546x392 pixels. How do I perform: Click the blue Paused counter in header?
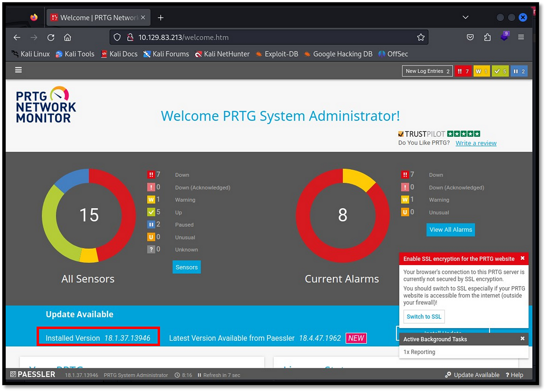[x=519, y=71]
